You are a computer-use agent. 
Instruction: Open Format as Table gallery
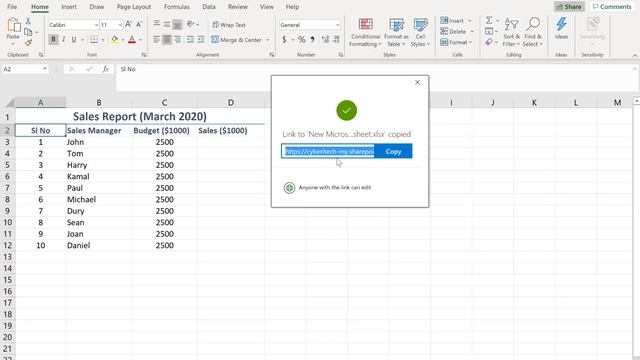pyautogui.click(x=396, y=32)
